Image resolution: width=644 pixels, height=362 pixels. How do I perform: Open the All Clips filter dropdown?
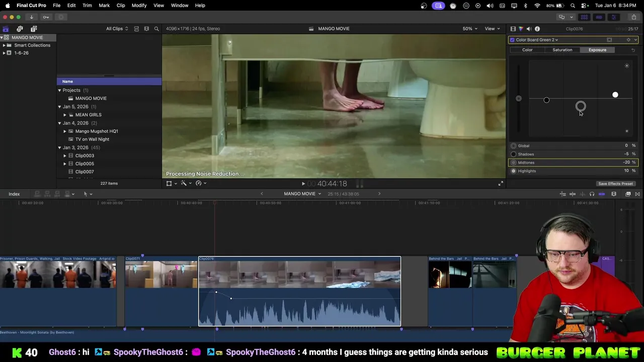[117, 29]
